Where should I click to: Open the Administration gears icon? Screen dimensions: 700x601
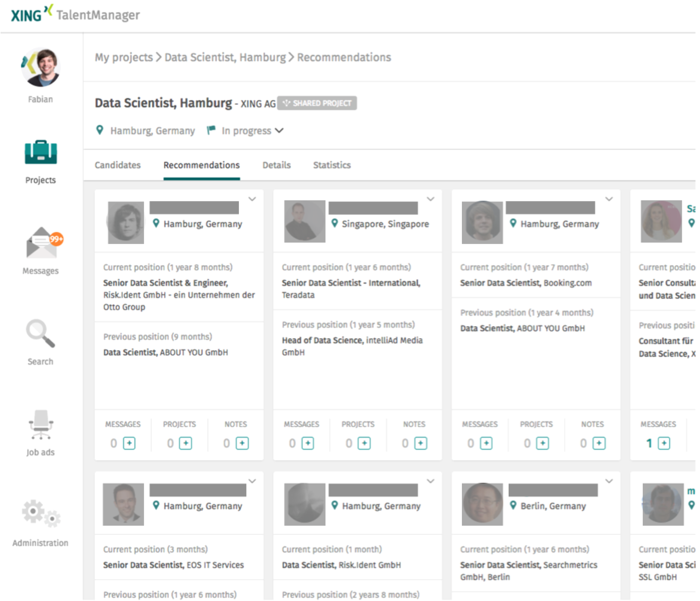[x=41, y=514]
